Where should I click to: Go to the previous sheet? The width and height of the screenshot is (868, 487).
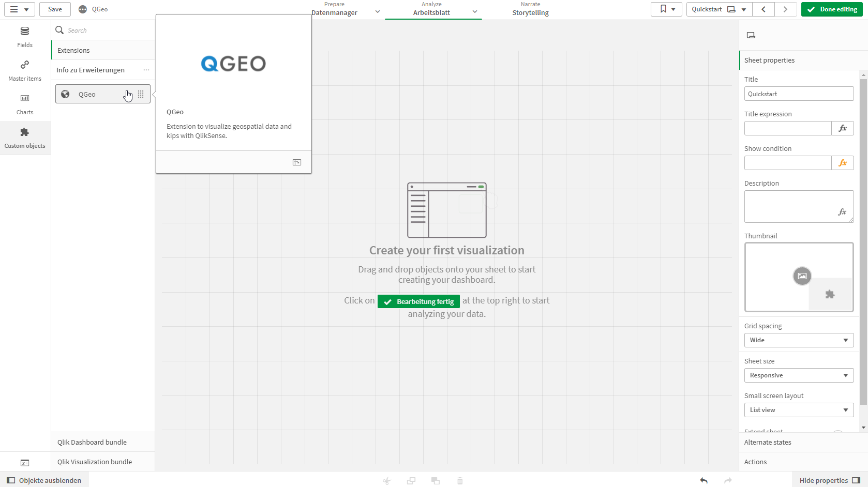764,9
